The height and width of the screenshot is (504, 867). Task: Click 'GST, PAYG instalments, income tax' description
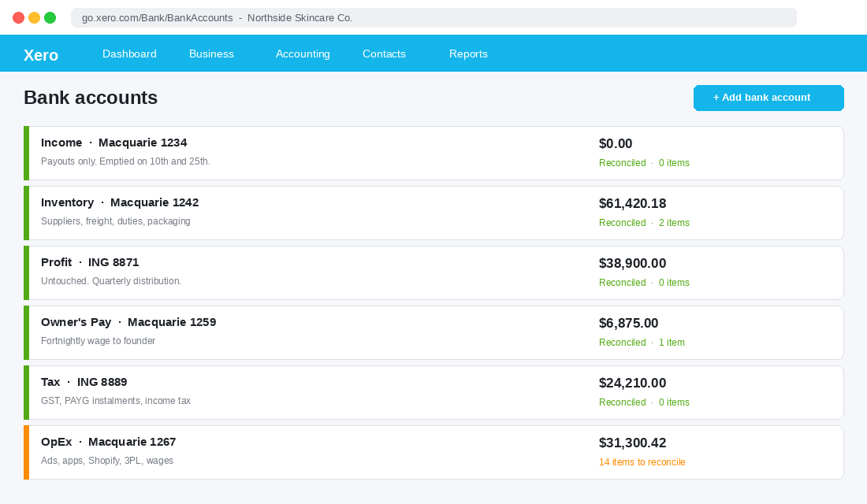[116, 401]
